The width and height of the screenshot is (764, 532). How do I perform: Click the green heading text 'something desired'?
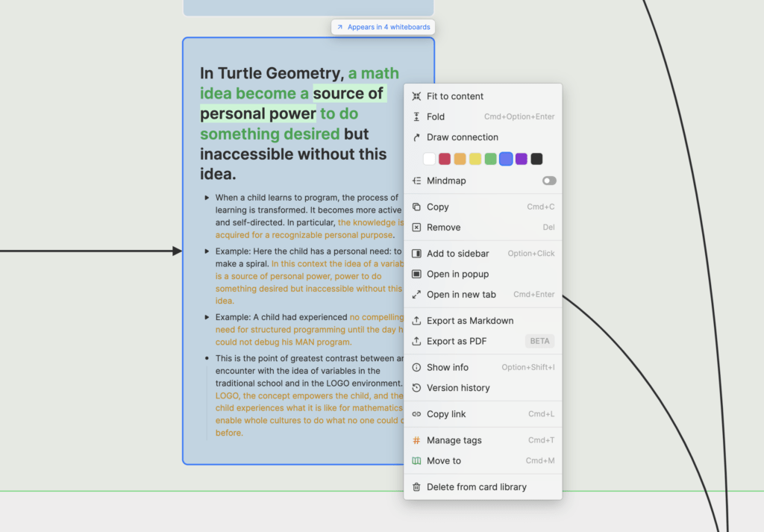point(269,134)
